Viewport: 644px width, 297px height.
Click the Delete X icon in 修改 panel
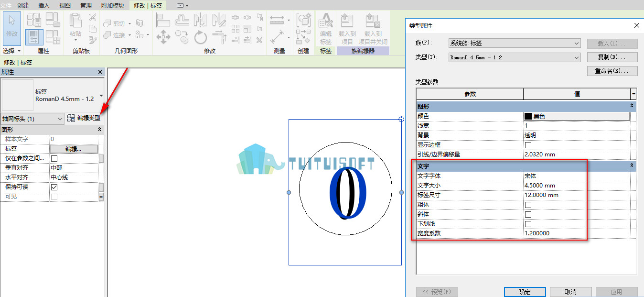tap(259, 40)
